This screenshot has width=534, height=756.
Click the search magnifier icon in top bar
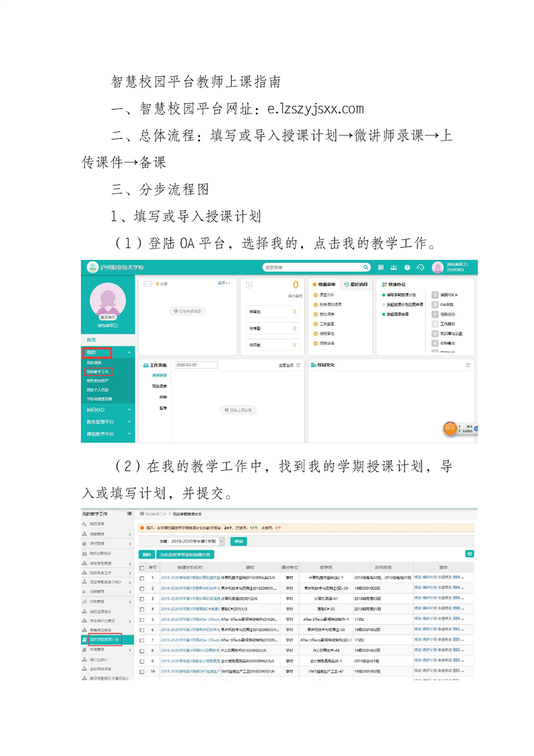click(x=366, y=267)
